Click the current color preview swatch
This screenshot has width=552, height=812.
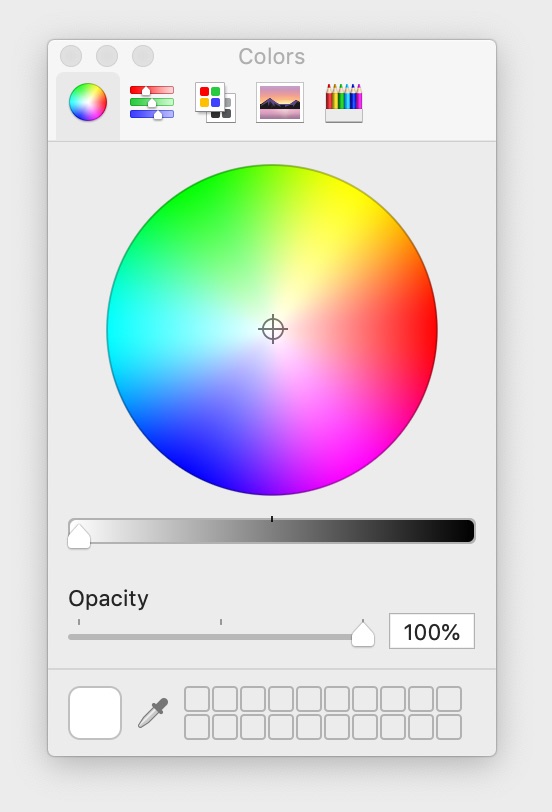(95, 713)
